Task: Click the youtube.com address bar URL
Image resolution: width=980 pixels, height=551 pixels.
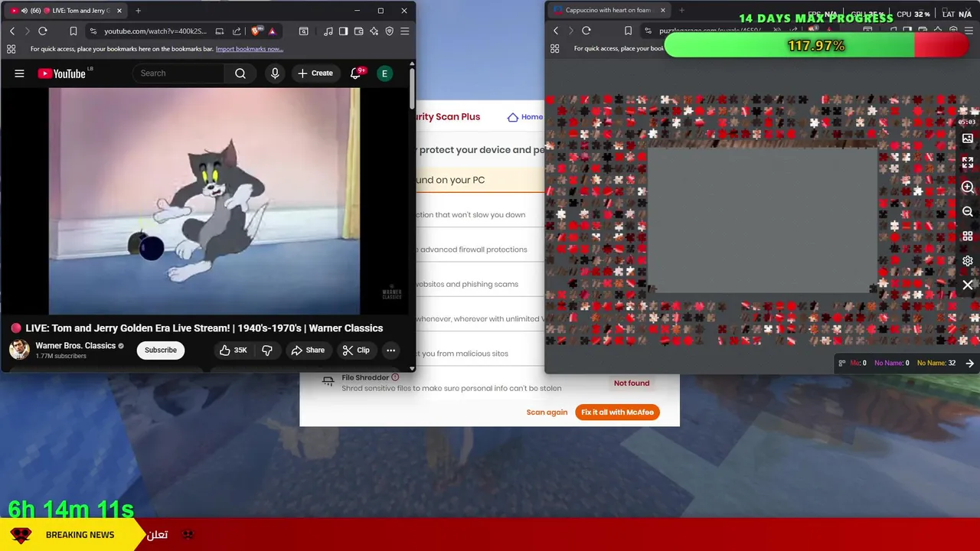Action: coord(155,31)
